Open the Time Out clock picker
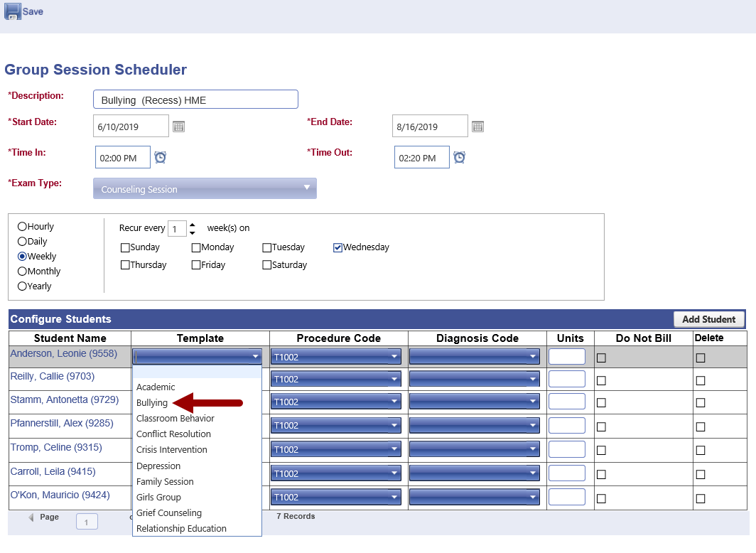Image resolution: width=756 pixels, height=553 pixels. tap(460, 157)
